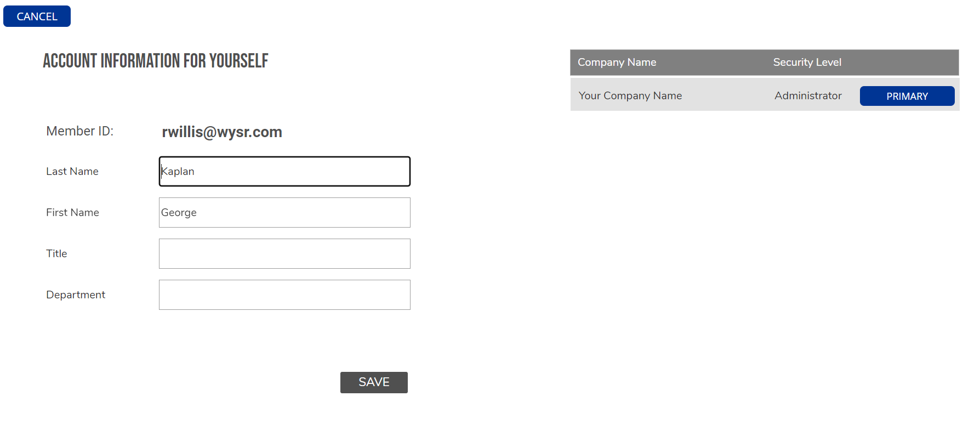Click the Member ID label
The width and height of the screenshot is (980, 430).
pyautogui.click(x=79, y=131)
